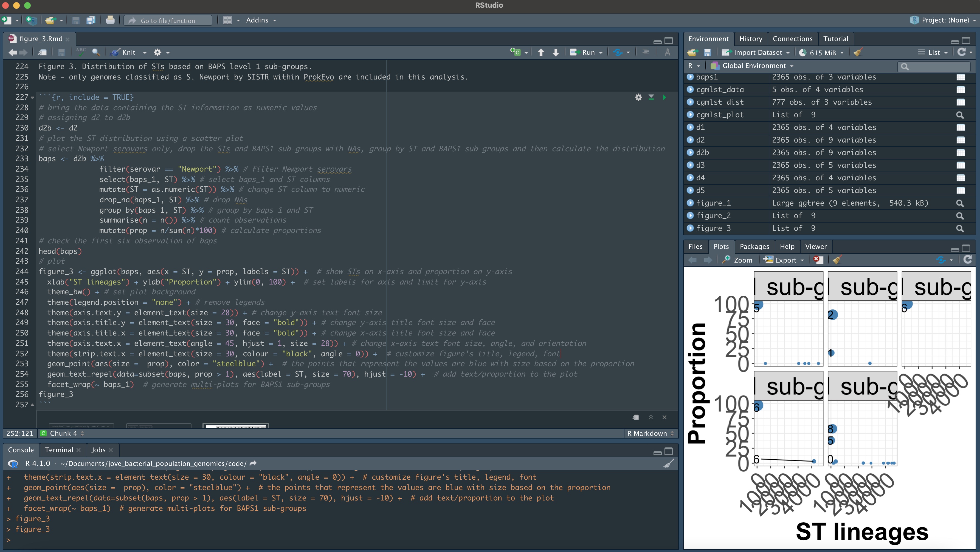Clear the console with broom icon
Viewport: 980px width, 552px height.
(x=668, y=463)
